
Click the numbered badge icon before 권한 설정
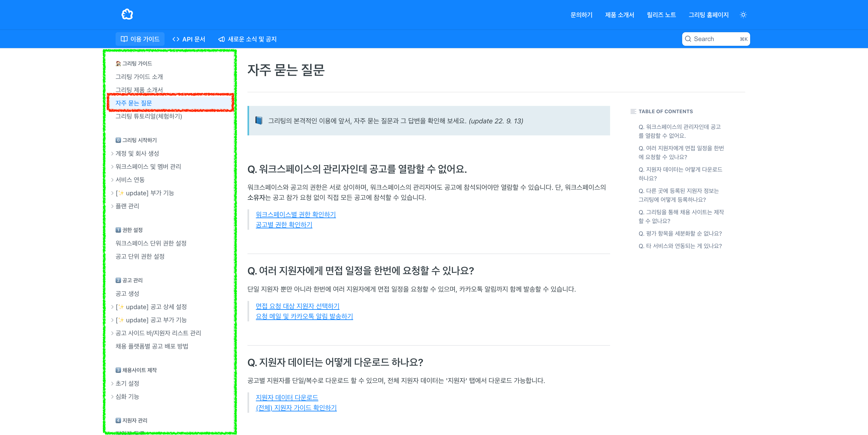118,230
